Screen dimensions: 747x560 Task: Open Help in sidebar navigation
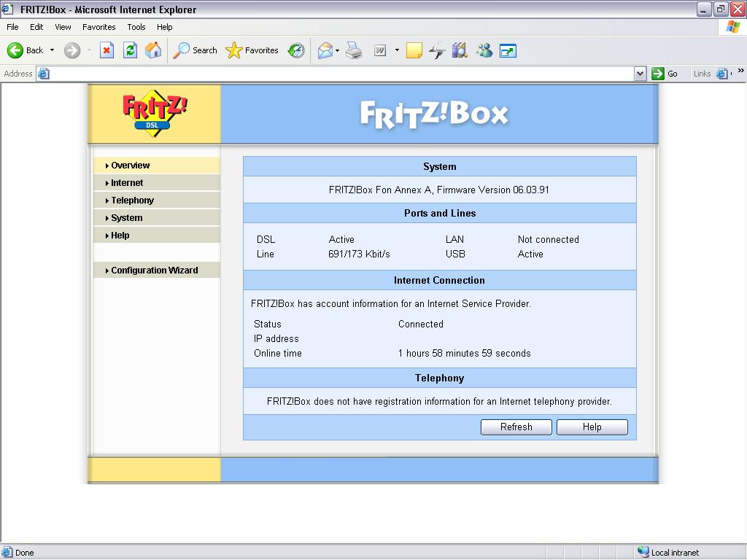(x=157, y=236)
